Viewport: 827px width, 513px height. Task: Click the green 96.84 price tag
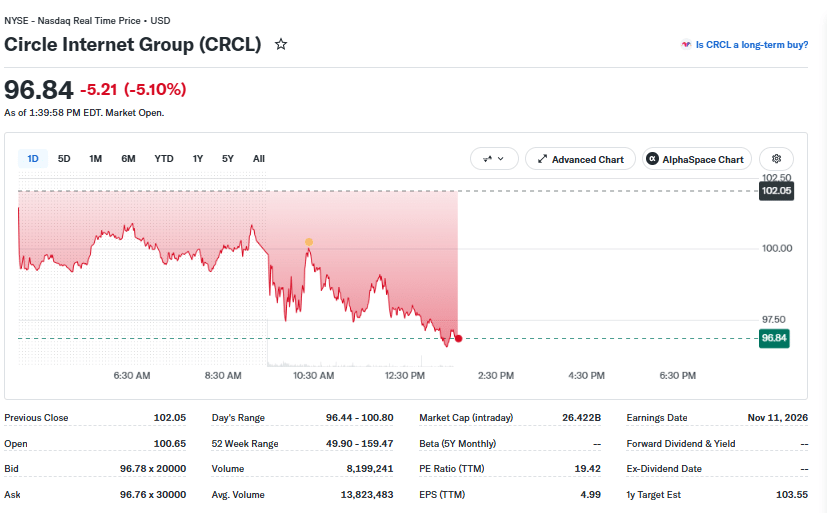pos(774,338)
